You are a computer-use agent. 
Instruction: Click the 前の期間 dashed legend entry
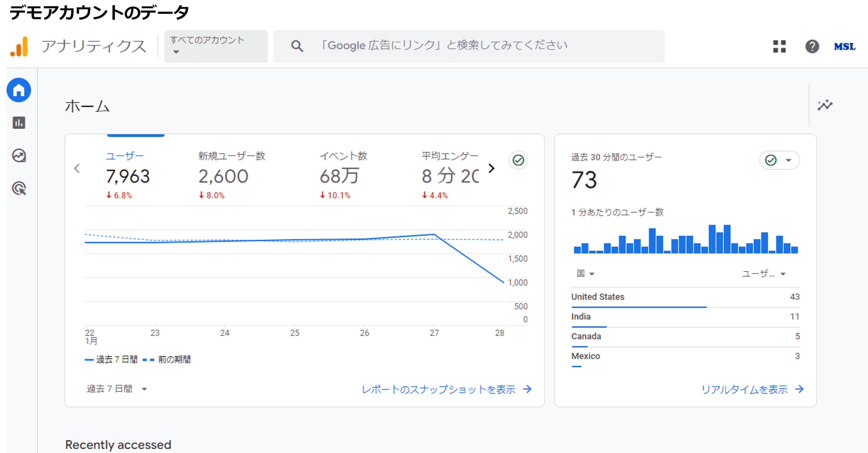coord(166,359)
